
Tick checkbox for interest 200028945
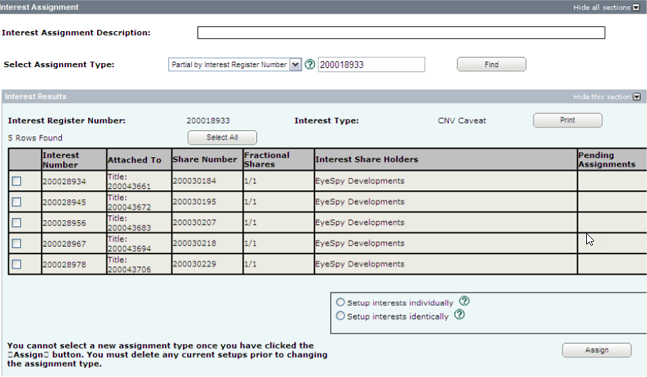click(x=17, y=202)
